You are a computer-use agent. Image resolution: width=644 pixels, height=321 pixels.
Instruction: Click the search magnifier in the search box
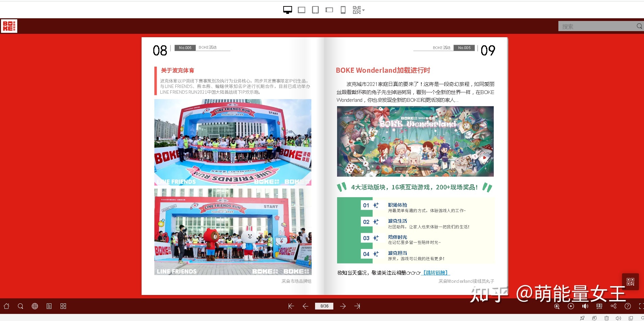[x=639, y=26]
